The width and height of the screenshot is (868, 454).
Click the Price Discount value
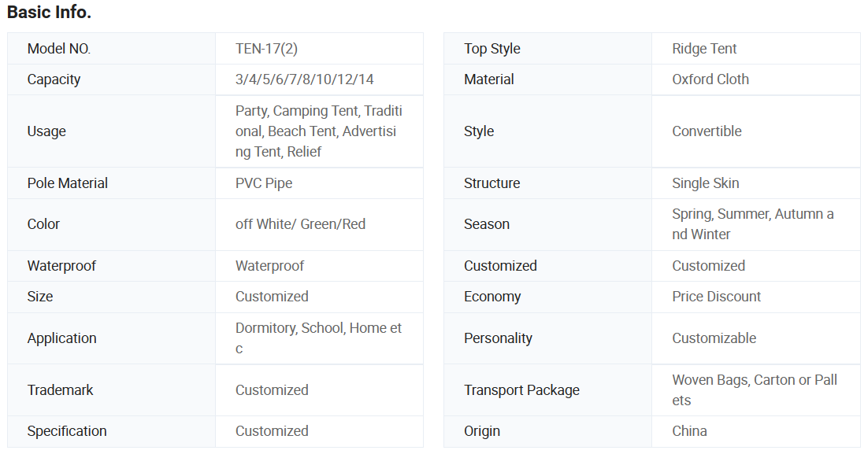click(x=716, y=297)
